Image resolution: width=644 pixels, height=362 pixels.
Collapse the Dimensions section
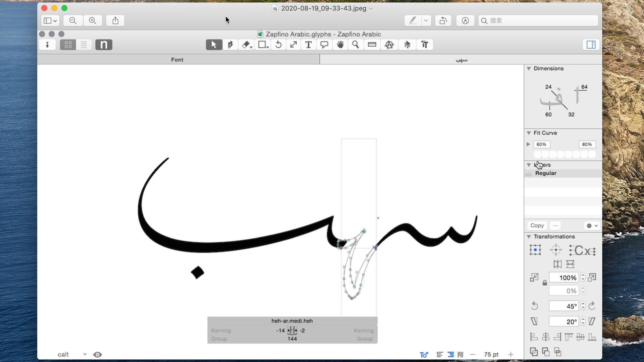(529, 68)
